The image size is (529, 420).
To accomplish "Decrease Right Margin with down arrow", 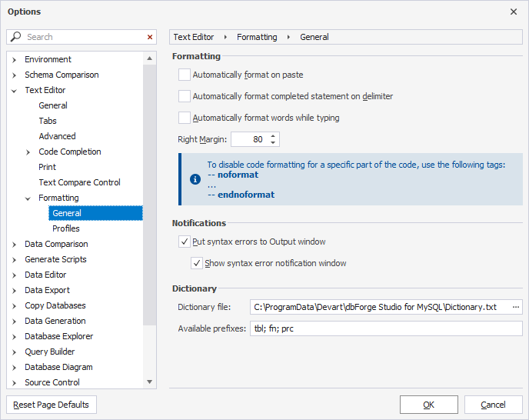I will (273, 143).
